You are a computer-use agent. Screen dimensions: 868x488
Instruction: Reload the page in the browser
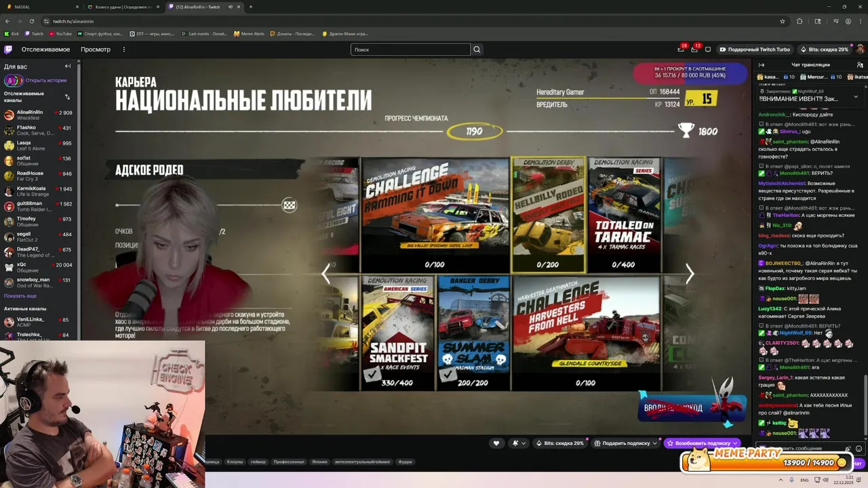click(31, 21)
